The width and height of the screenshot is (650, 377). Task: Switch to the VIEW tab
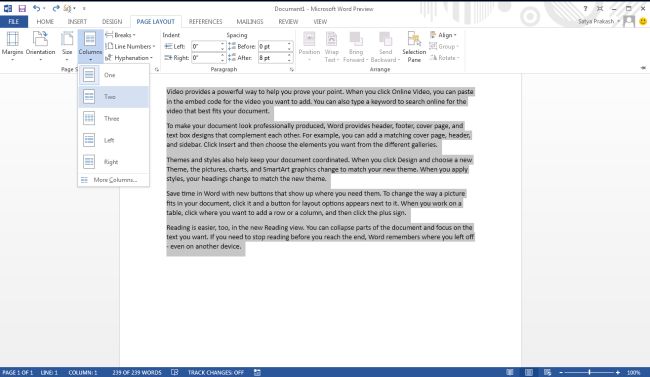(x=320, y=22)
